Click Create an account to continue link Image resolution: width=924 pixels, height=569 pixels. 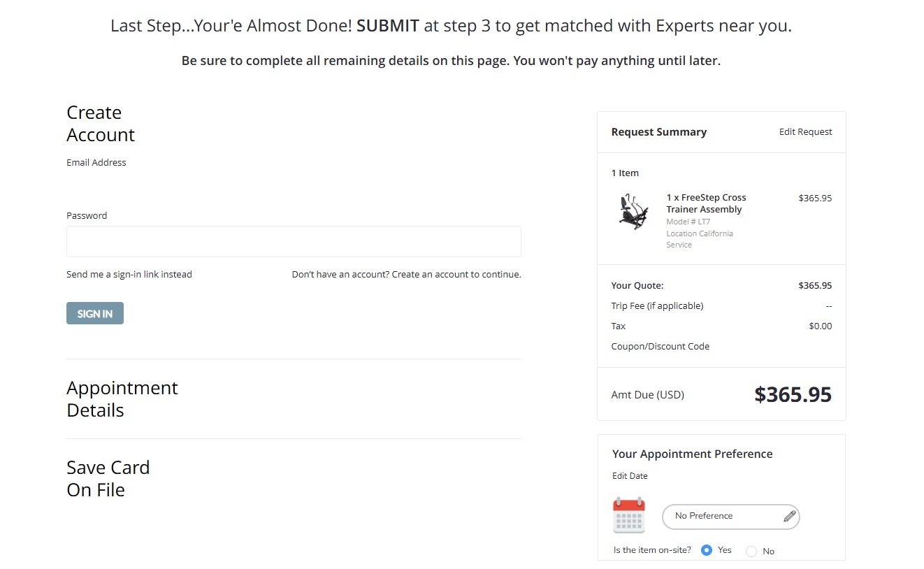[x=456, y=275]
